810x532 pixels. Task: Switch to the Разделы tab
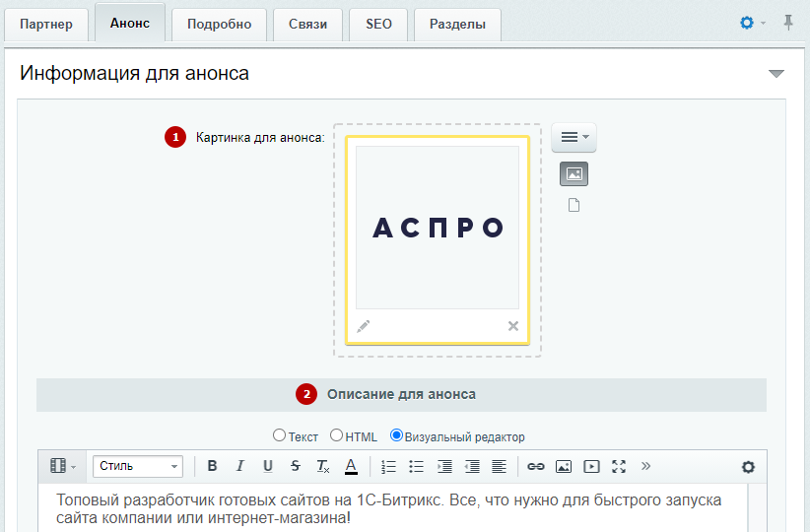[x=457, y=25]
